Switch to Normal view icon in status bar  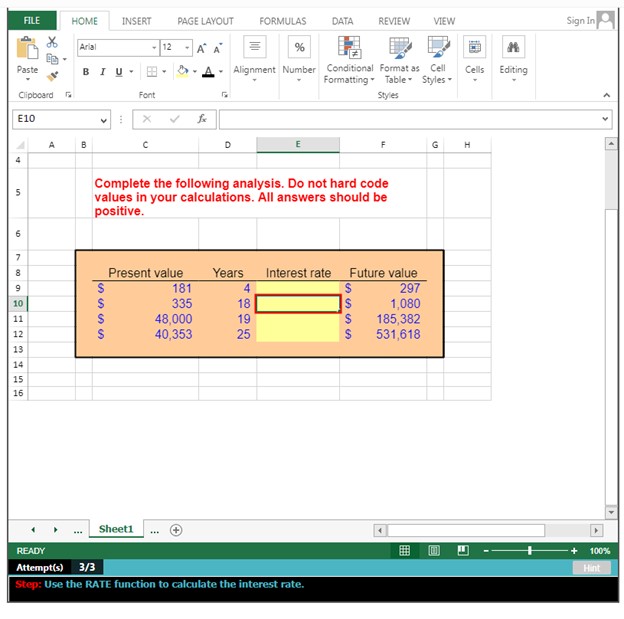[404, 551]
